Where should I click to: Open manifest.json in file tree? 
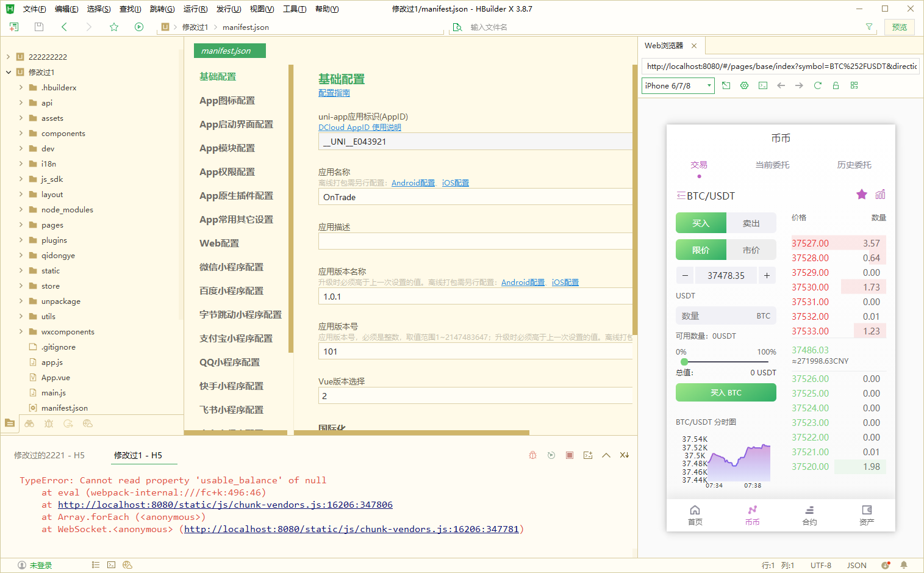click(64, 408)
